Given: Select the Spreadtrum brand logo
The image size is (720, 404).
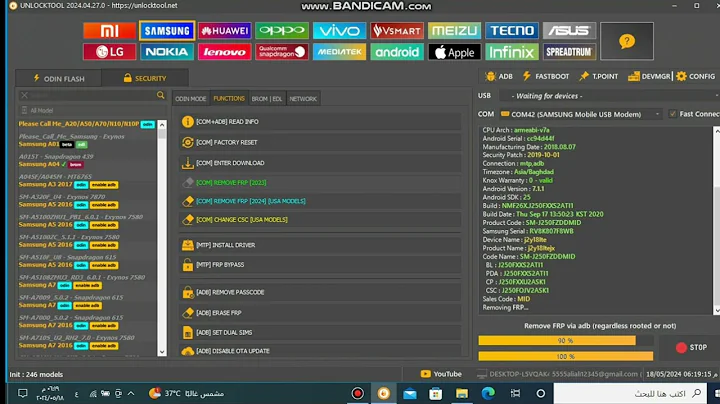Looking at the screenshot, I should (x=569, y=52).
